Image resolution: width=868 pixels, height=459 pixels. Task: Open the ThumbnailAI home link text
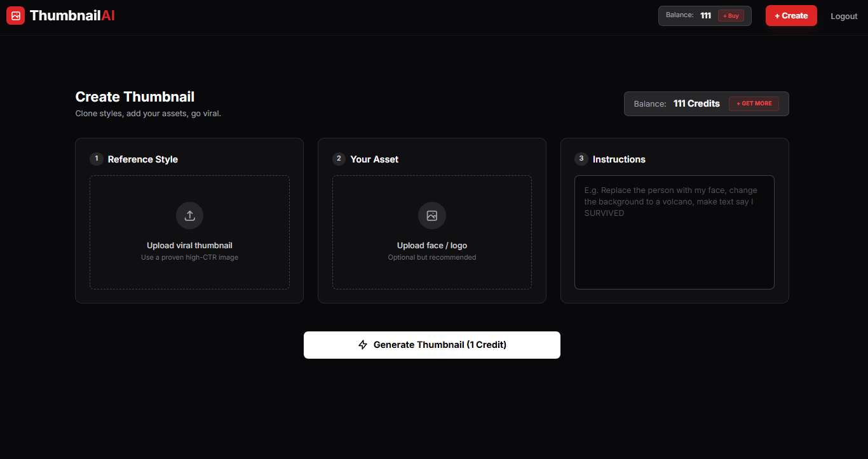(72, 15)
